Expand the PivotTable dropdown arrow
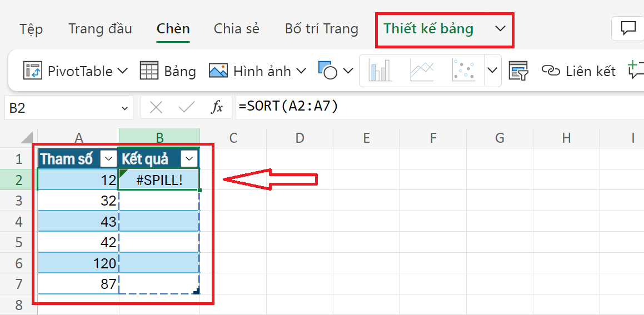644x315 pixels. [123, 71]
